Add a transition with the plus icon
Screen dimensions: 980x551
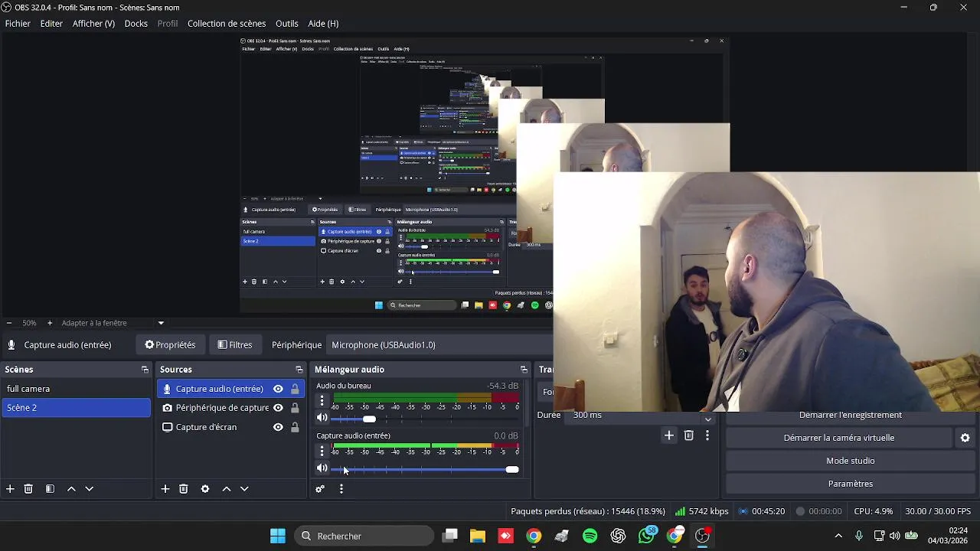668,435
